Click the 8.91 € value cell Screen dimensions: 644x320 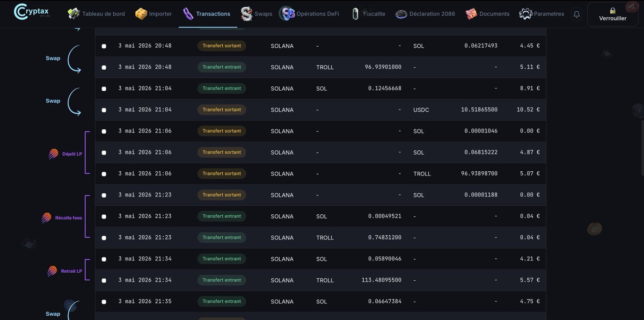tap(530, 88)
